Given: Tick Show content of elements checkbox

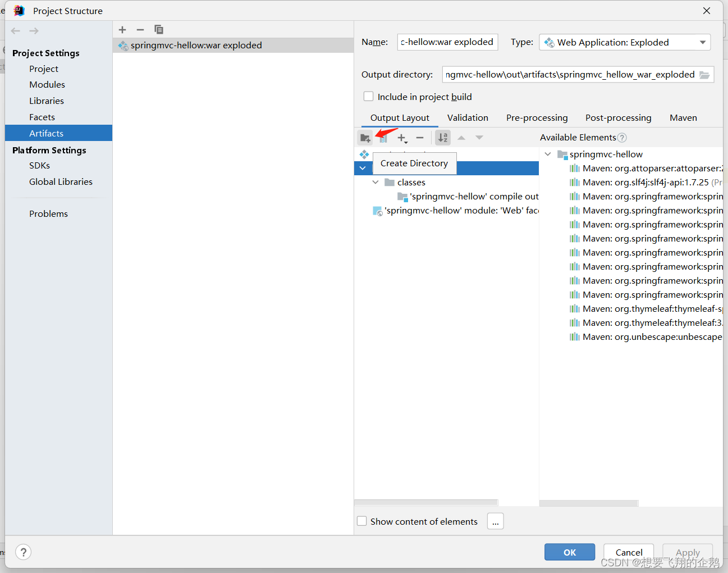Looking at the screenshot, I should pyautogui.click(x=362, y=521).
